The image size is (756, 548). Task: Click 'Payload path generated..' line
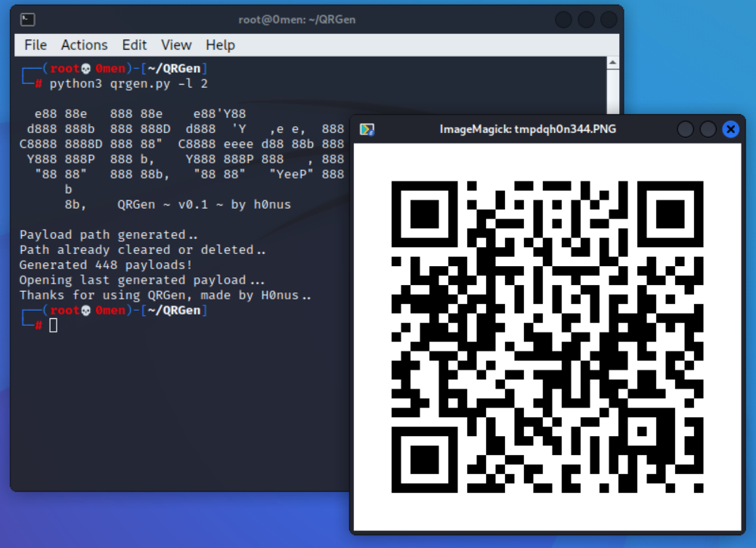click(x=108, y=235)
